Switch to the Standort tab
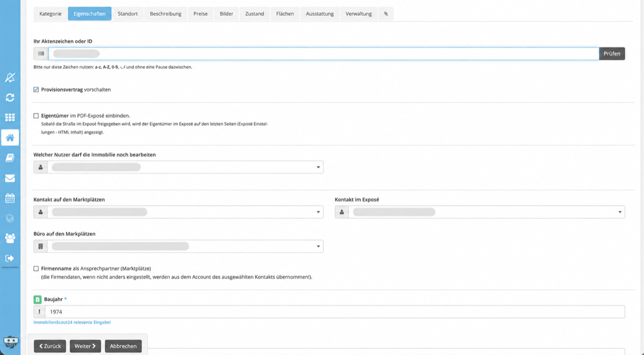The height and width of the screenshot is (355, 644). pyautogui.click(x=128, y=14)
